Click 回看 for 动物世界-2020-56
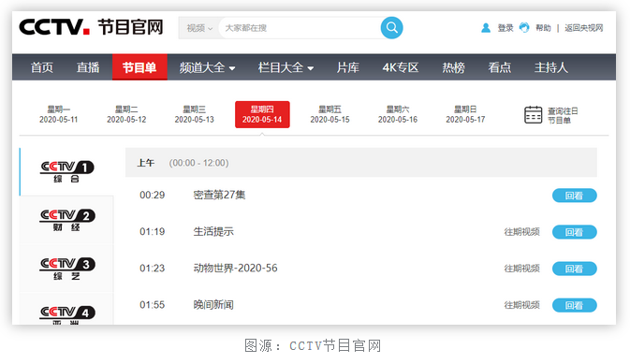Image resolution: width=630 pixels, height=364 pixels. pyautogui.click(x=575, y=269)
